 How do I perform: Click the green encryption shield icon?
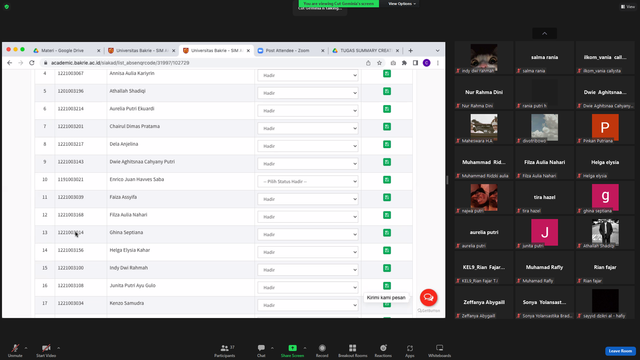pyautogui.click(x=7, y=7)
